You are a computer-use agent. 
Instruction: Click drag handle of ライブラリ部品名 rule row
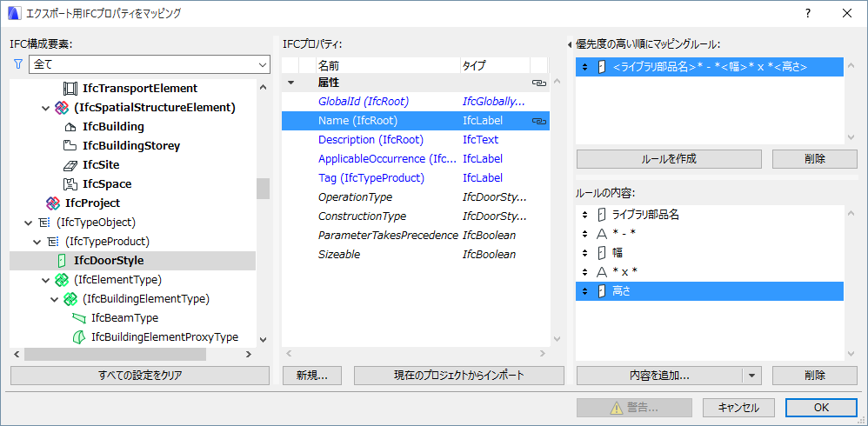click(584, 214)
